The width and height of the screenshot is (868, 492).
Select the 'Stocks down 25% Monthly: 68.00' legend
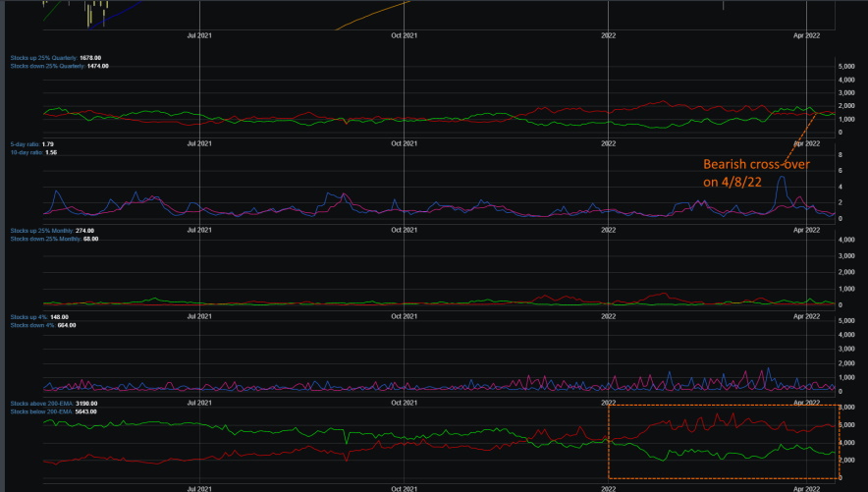click(54, 239)
